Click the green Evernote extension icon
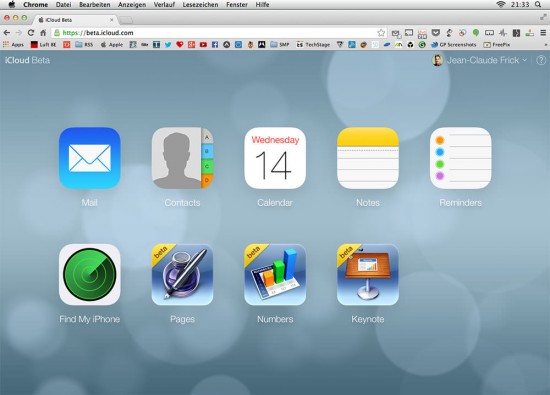This screenshot has width=550, height=395. click(x=476, y=33)
